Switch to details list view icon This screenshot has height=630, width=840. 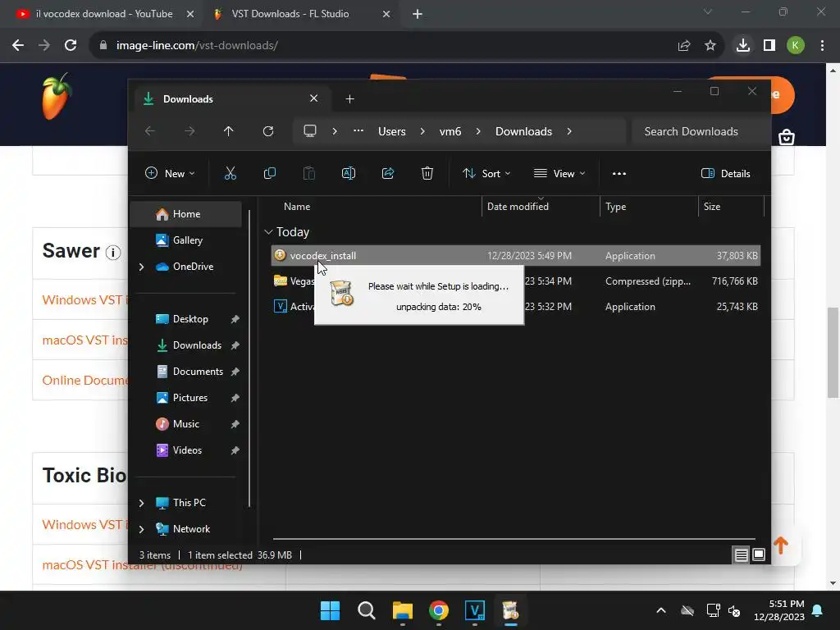click(741, 555)
